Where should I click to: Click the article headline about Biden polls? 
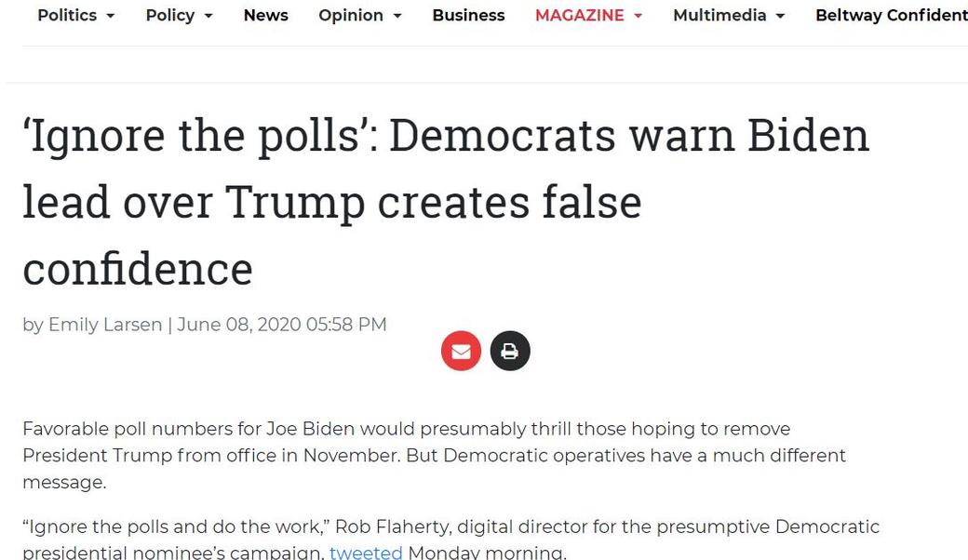[x=446, y=202]
